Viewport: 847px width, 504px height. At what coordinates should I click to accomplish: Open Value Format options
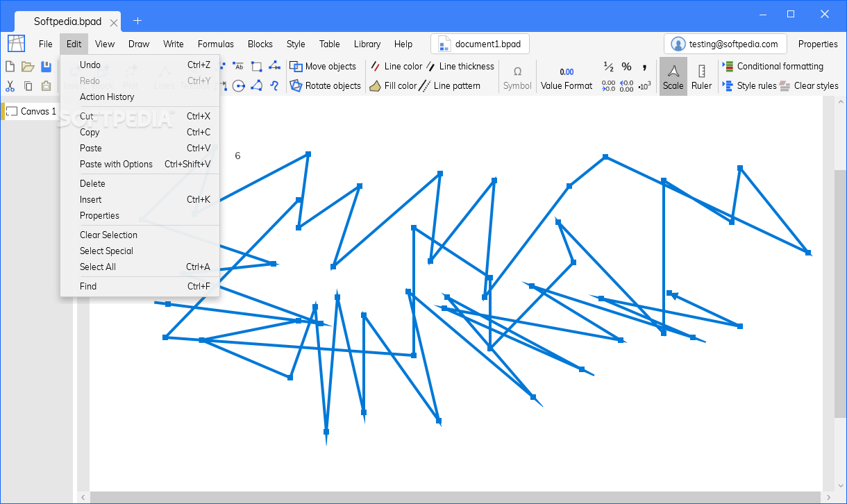point(567,77)
